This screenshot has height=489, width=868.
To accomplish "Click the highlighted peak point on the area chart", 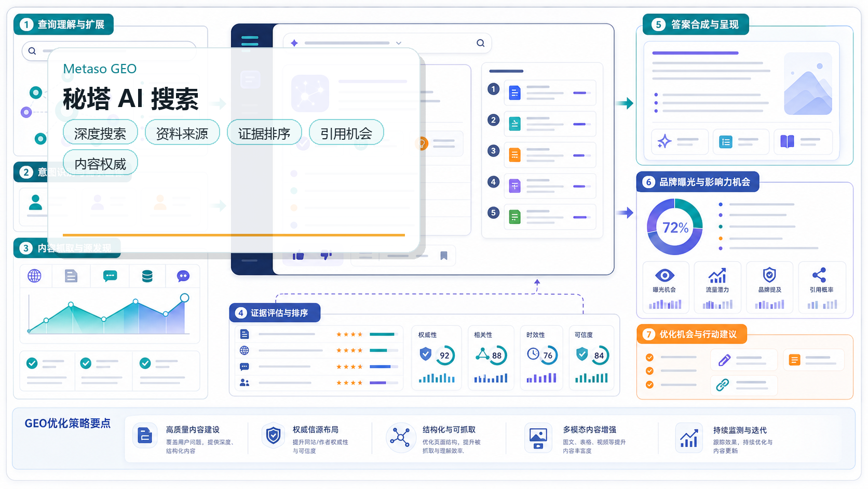I will [184, 298].
